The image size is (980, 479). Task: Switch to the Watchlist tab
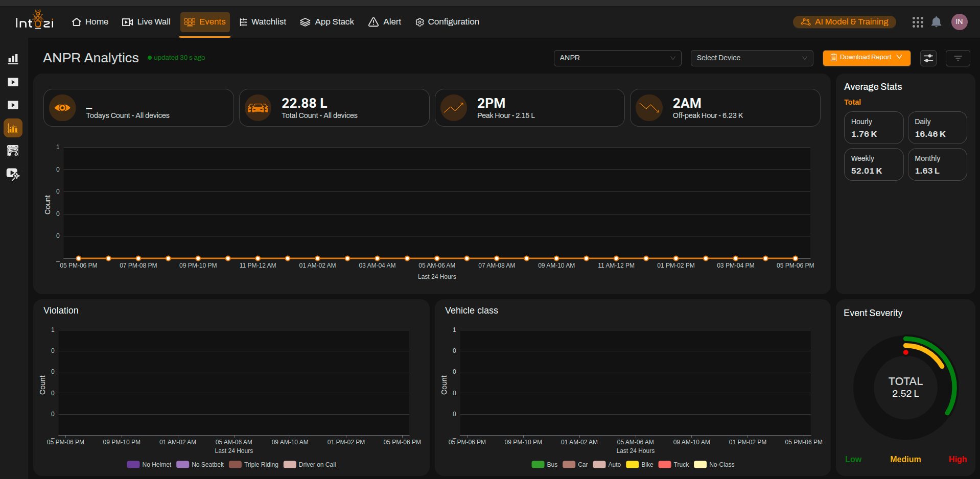coord(263,21)
